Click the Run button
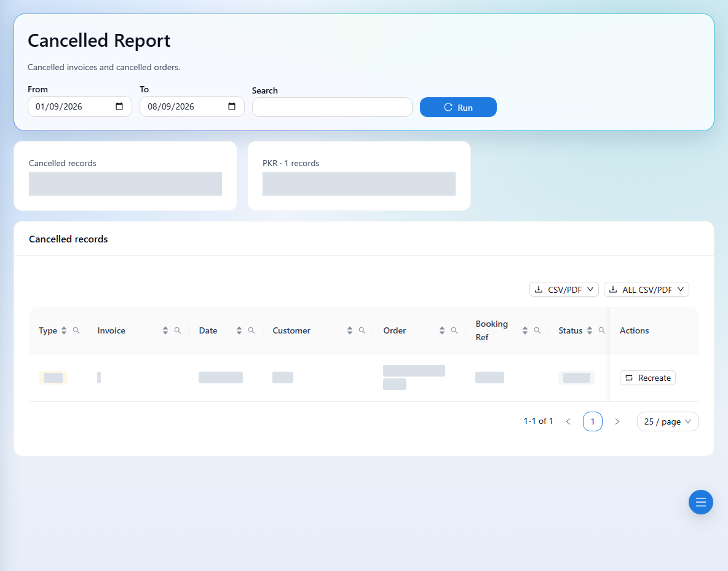This screenshot has width=728, height=571. [458, 107]
